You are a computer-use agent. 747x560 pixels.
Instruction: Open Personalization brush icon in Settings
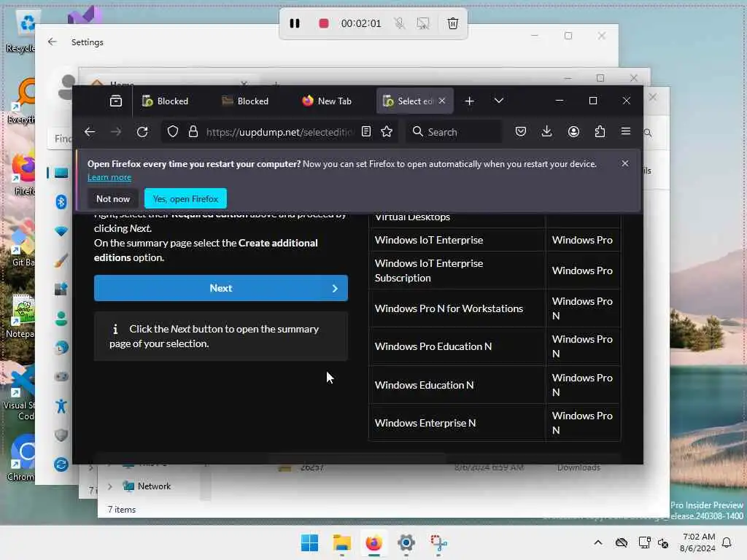[x=61, y=260]
